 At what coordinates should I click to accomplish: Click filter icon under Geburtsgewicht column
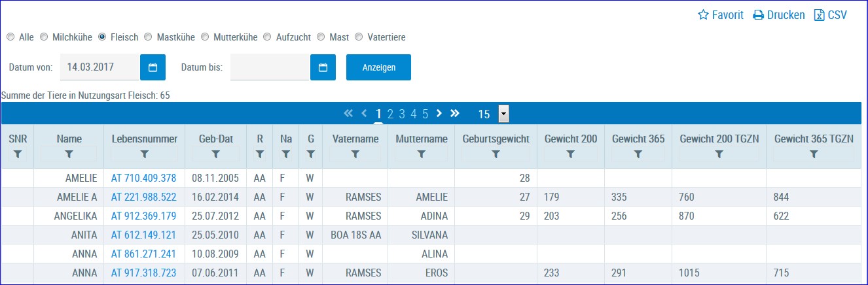pyautogui.click(x=496, y=154)
